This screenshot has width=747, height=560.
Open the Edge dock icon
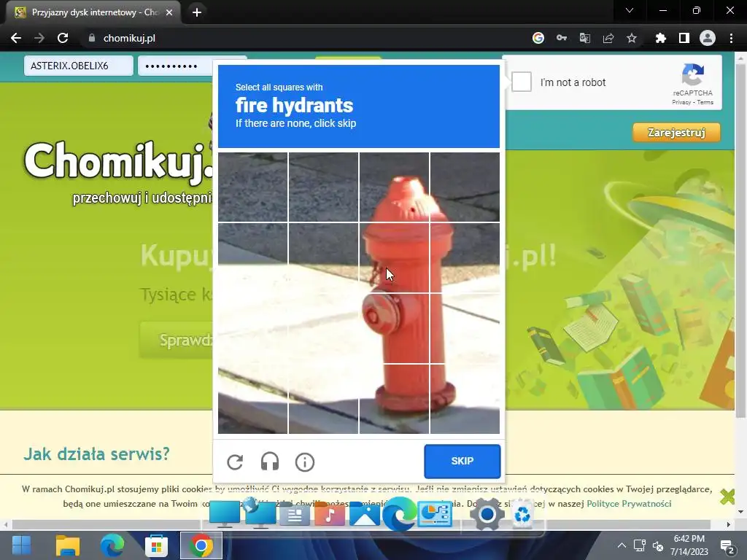[x=399, y=514]
